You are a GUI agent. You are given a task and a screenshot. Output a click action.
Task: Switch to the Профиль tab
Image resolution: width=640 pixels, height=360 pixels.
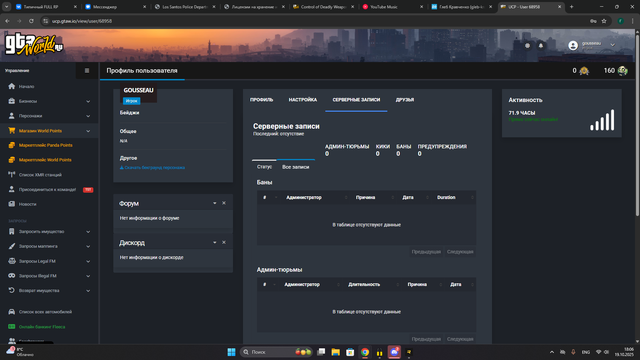[x=262, y=100]
